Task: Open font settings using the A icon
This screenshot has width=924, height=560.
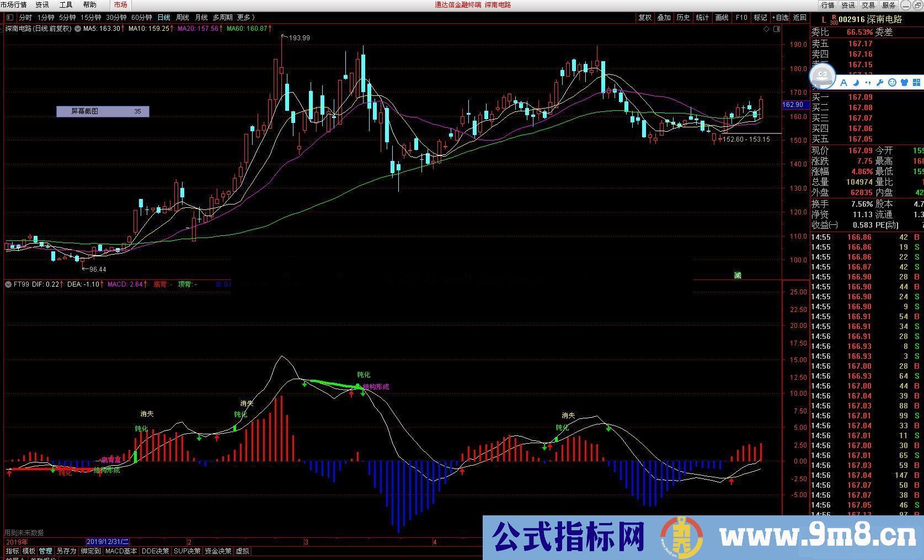Action: click(x=843, y=83)
